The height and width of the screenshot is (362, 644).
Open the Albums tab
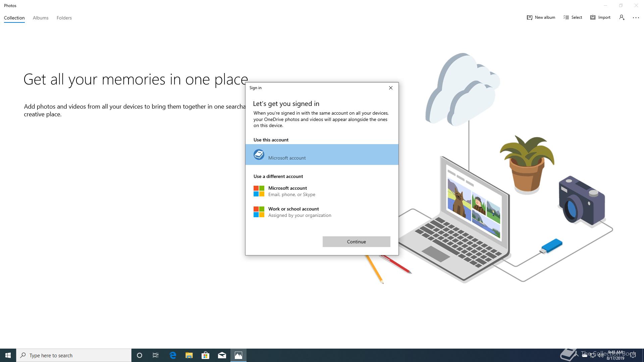41,18
